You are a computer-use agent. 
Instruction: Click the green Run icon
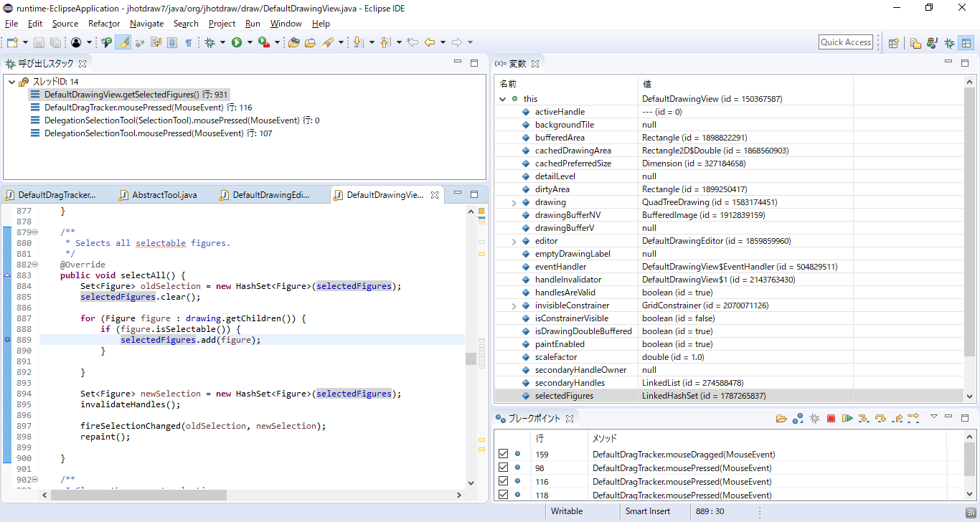point(237,42)
